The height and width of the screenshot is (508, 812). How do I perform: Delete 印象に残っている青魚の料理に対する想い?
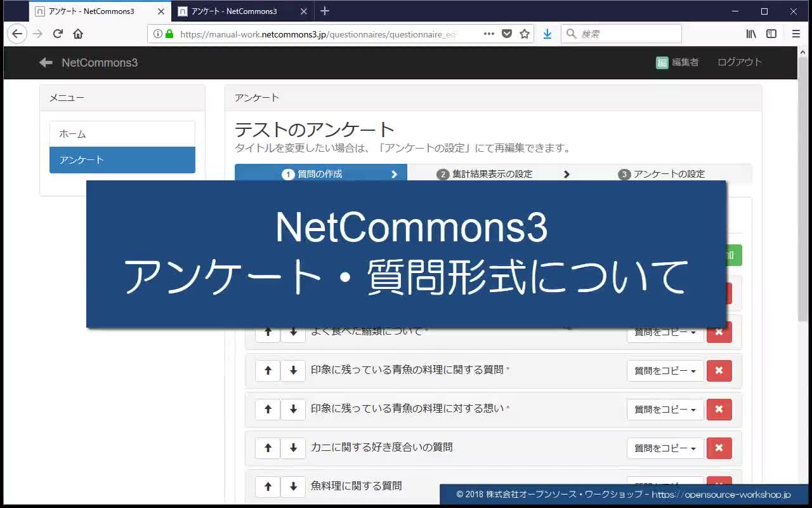719,410
